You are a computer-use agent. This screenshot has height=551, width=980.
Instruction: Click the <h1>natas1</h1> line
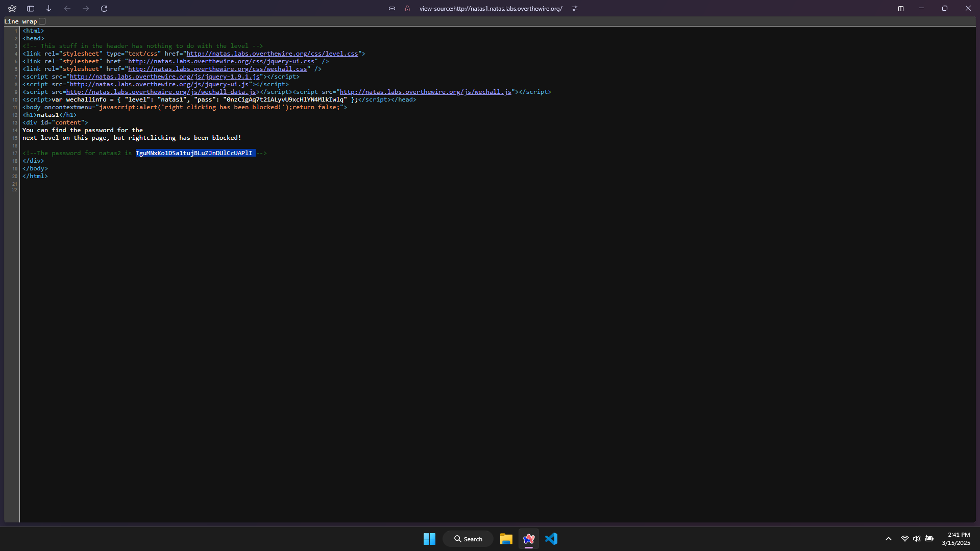[x=50, y=115]
